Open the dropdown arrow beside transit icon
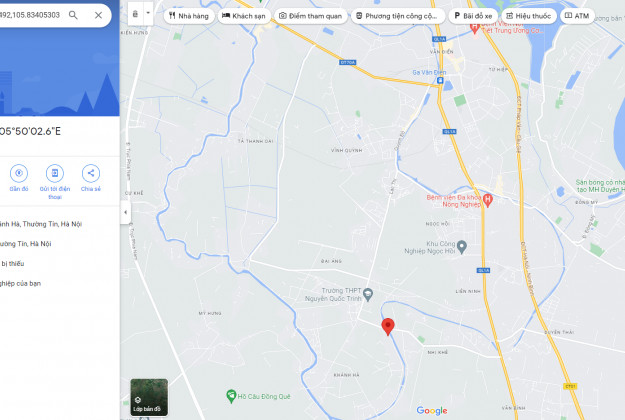625x420 pixels. tap(148, 13)
